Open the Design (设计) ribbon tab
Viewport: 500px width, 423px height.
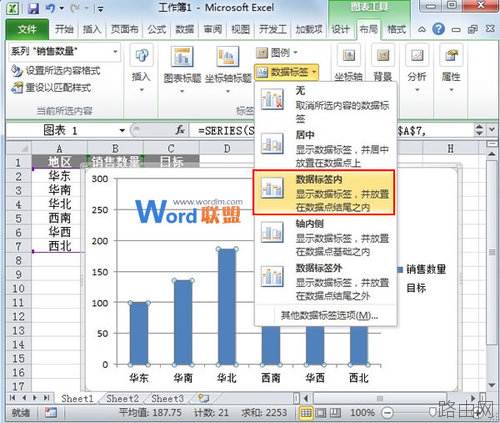(x=340, y=30)
